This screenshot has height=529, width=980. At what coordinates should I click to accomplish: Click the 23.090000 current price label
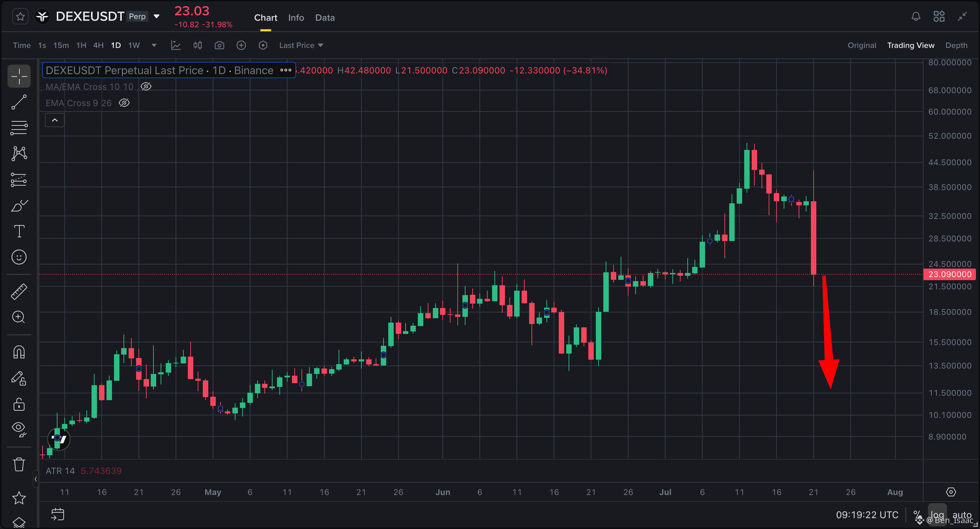point(950,274)
